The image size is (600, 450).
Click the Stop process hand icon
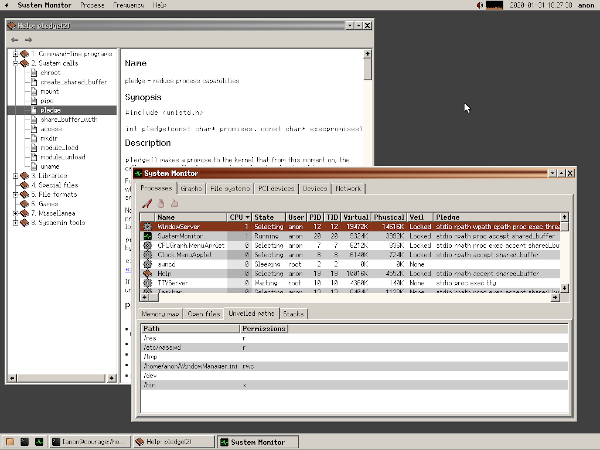coord(161,203)
